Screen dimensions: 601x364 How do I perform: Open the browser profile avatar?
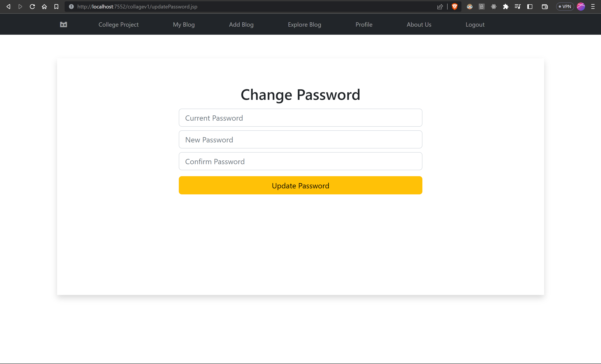[x=581, y=7]
